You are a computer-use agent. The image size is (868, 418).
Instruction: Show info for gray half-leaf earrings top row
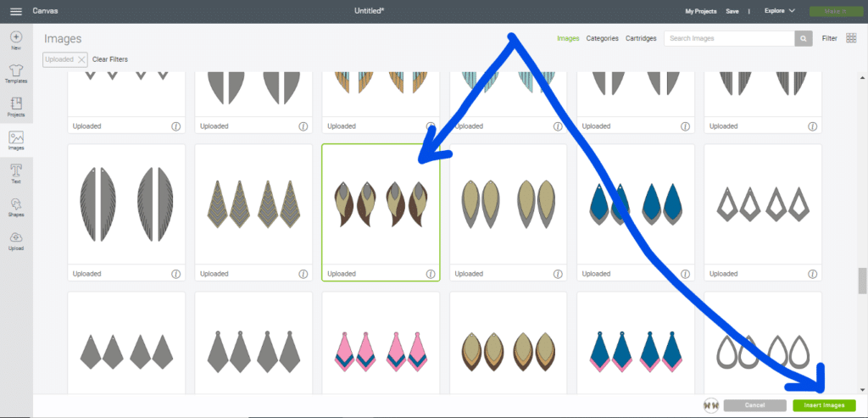click(303, 126)
